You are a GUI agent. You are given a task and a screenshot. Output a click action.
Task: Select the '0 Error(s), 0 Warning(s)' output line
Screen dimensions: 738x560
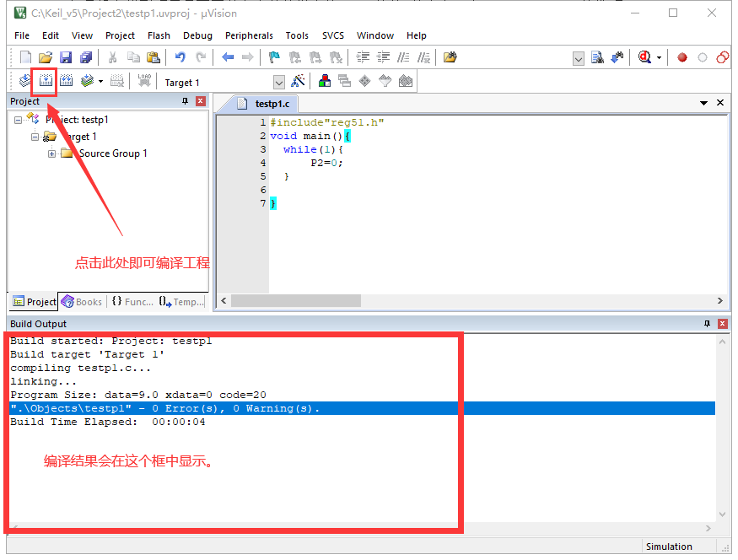[x=363, y=408]
